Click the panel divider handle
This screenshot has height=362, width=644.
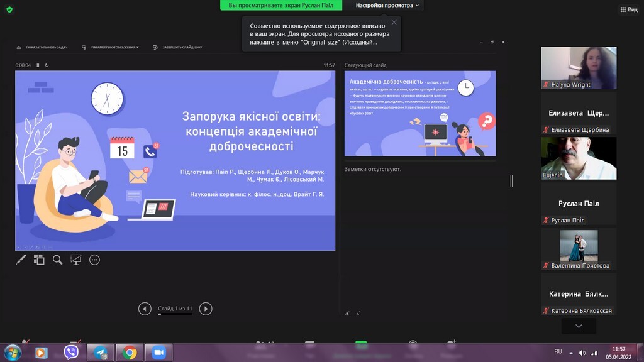click(511, 180)
